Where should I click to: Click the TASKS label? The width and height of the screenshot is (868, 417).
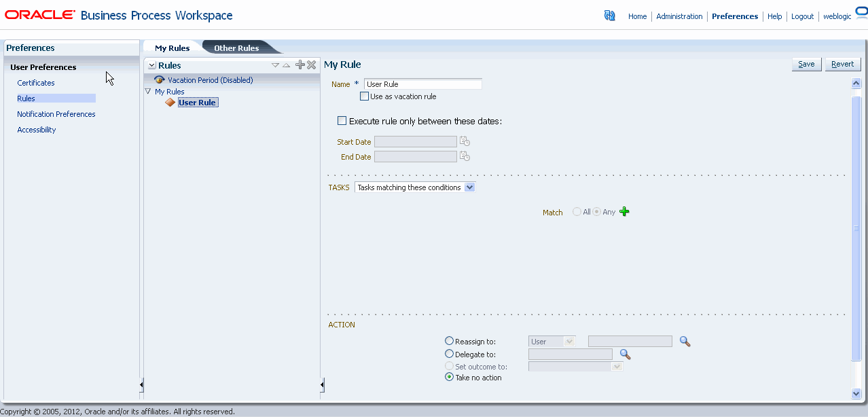[339, 187]
